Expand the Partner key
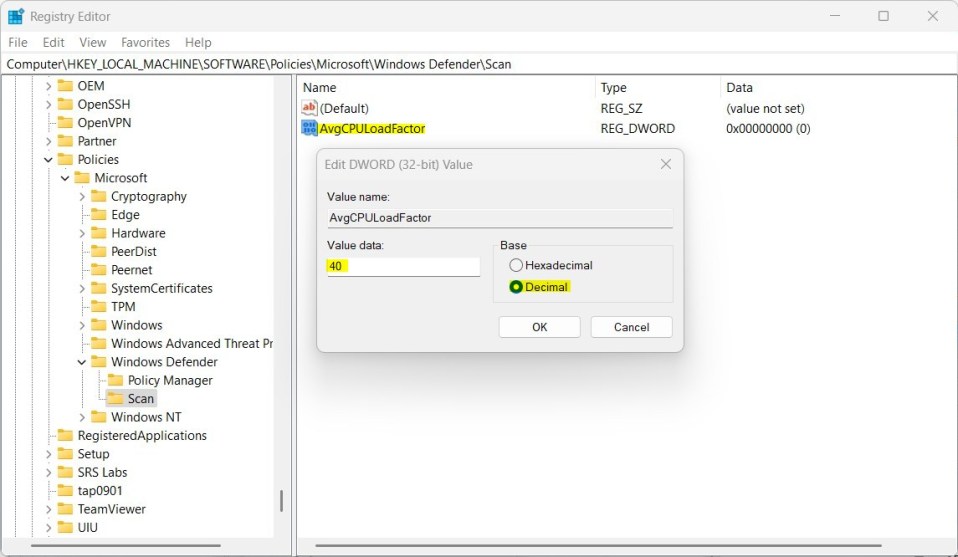Screen dimensions: 958x557 48,141
